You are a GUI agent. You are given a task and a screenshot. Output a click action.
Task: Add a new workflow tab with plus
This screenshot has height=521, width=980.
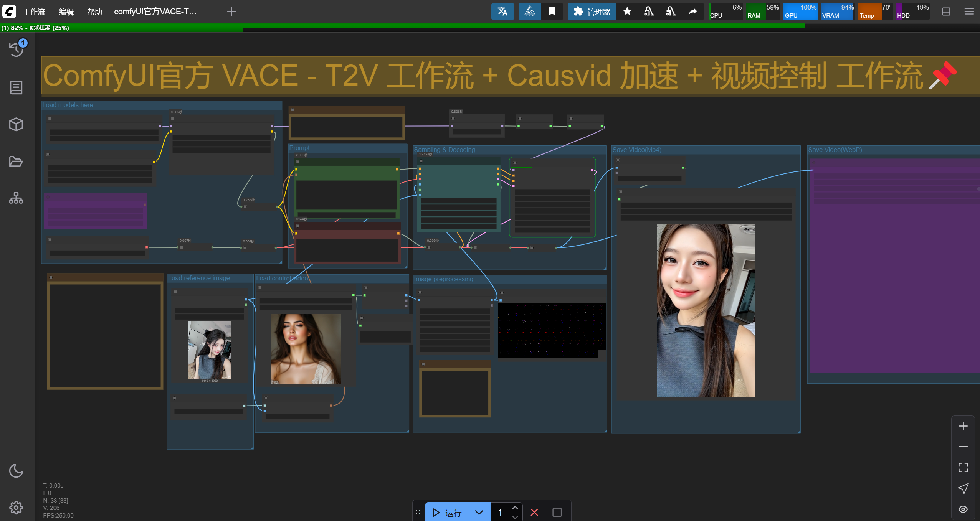[231, 11]
